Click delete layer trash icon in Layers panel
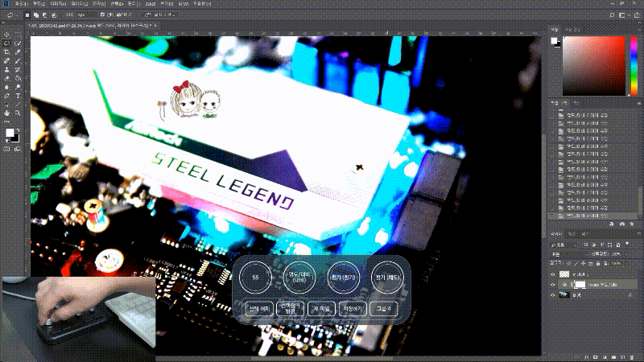Viewport: 644px width, 362px height. [x=632, y=357]
